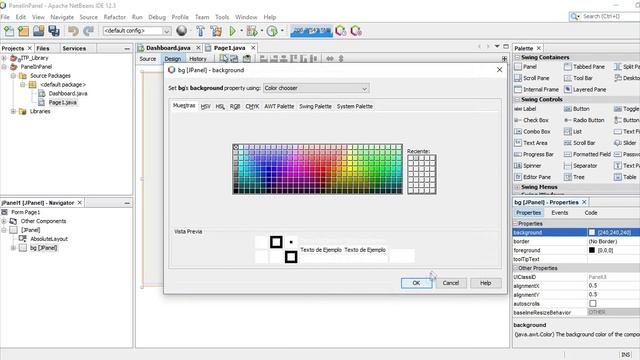
Task: Expand the Libraries node
Action: pos(13,111)
